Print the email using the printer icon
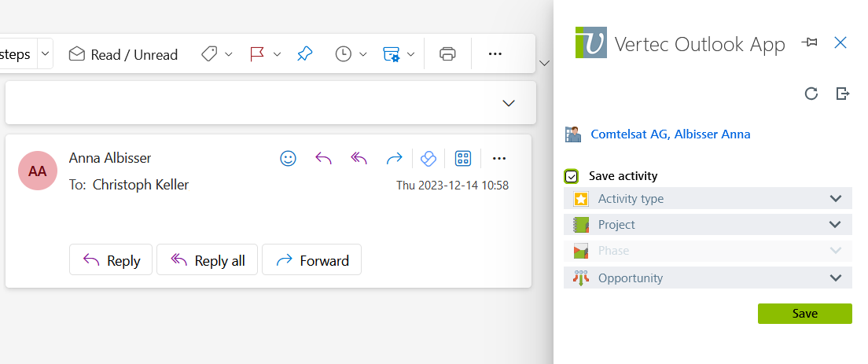This screenshot has width=868, height=364. 447,54
